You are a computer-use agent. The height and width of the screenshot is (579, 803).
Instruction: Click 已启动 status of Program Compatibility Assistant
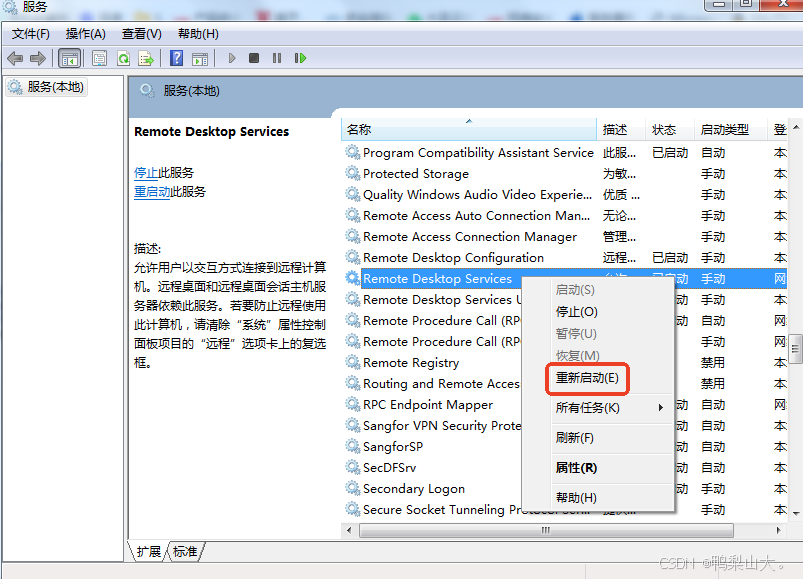[x=670, y=153]
